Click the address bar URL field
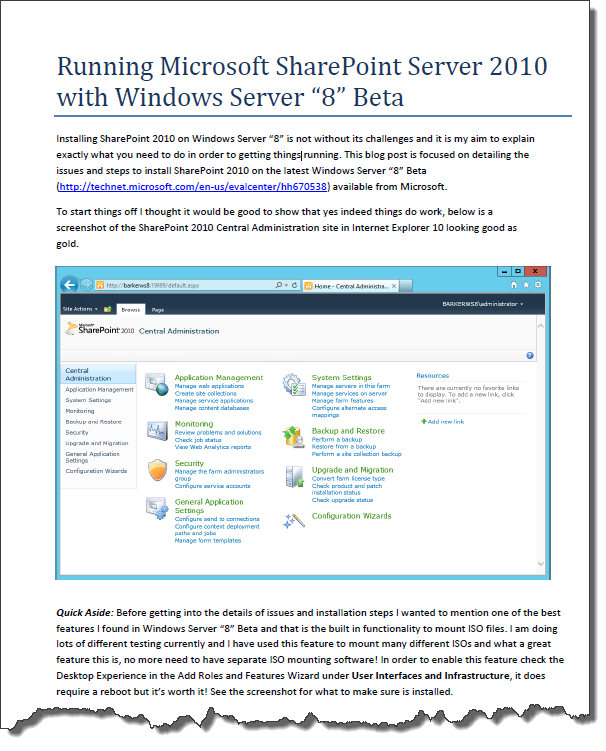Image resolution: width=606 pixels, height=751 pixels. pos(184,285)
